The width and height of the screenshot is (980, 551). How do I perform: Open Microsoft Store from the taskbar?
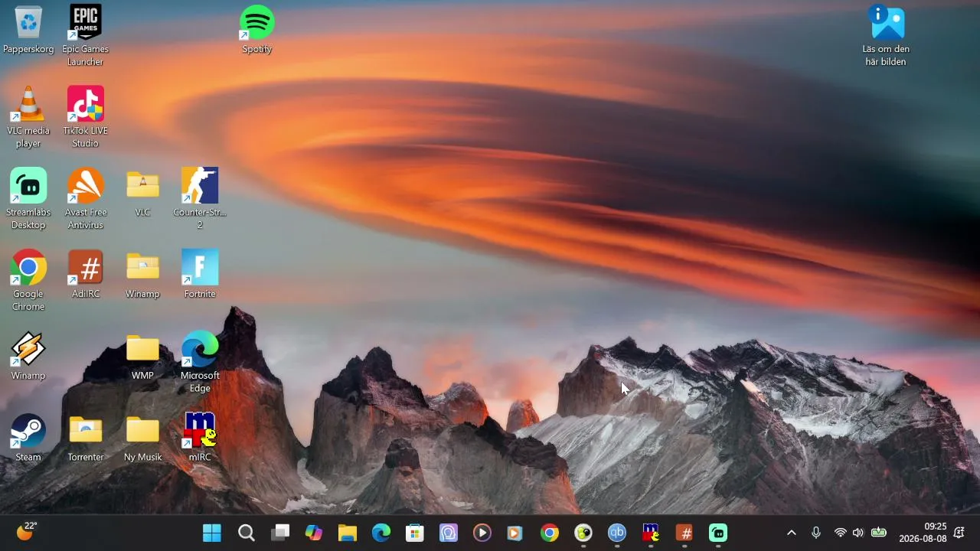pos(414,533)
